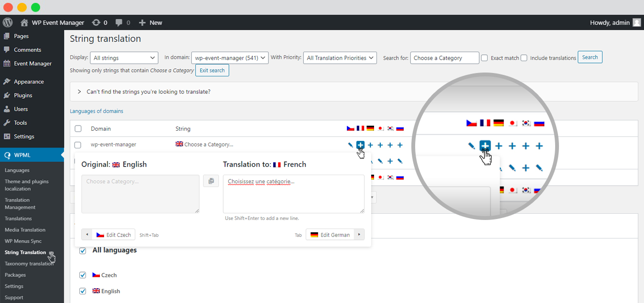
Task: Open the admin user avatar
Action: tap(636, 22)
